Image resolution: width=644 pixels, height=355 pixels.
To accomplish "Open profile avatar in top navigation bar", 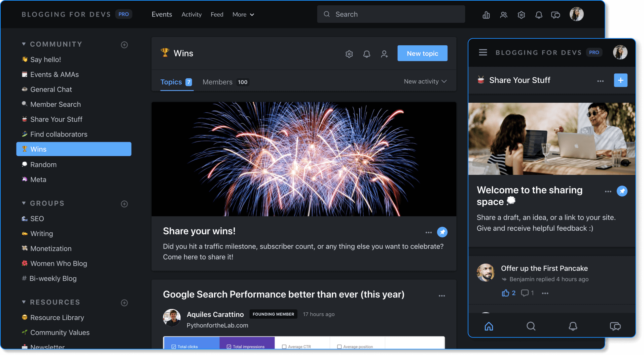I will click(577, 14).
